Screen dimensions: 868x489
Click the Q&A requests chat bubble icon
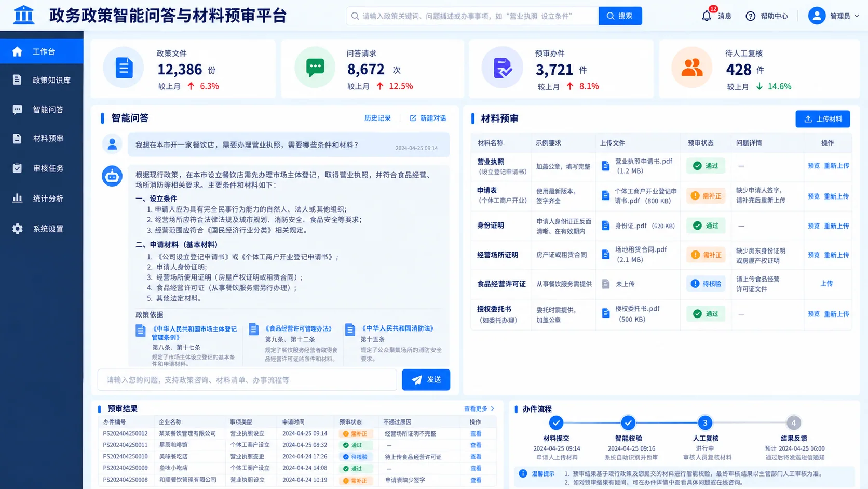point(315,68)
